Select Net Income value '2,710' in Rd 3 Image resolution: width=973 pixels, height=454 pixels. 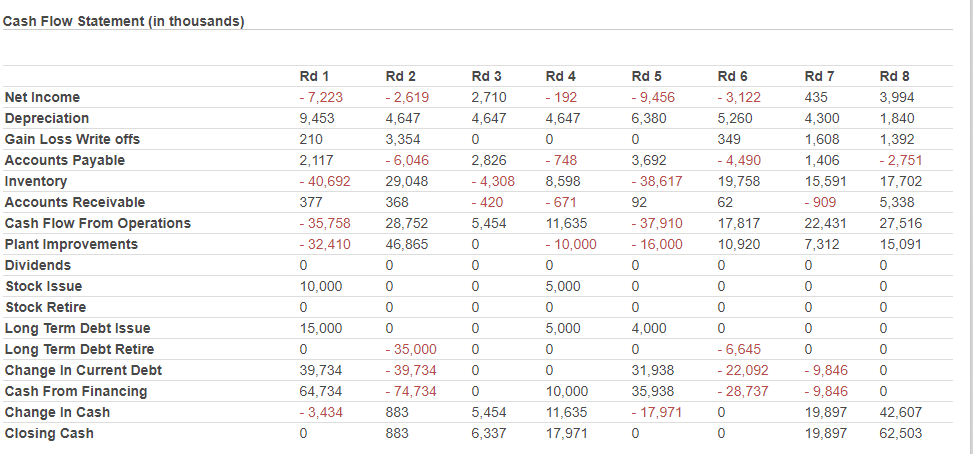489,97
